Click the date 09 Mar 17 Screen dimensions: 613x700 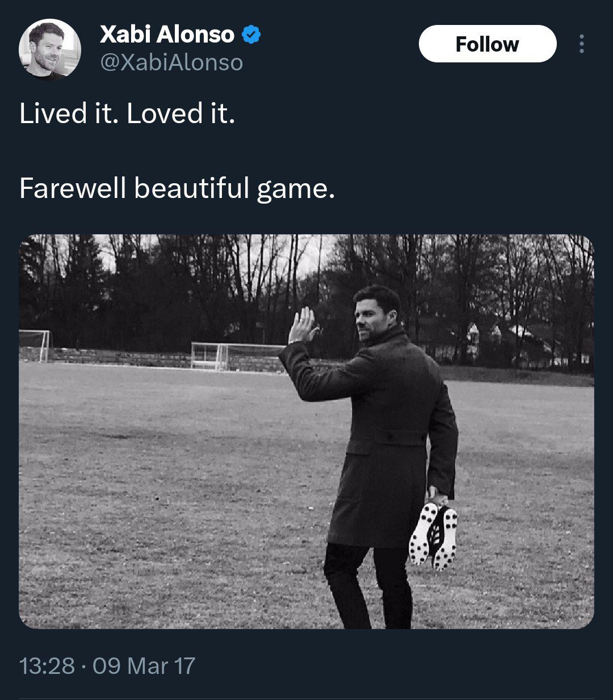click(144, 665)
